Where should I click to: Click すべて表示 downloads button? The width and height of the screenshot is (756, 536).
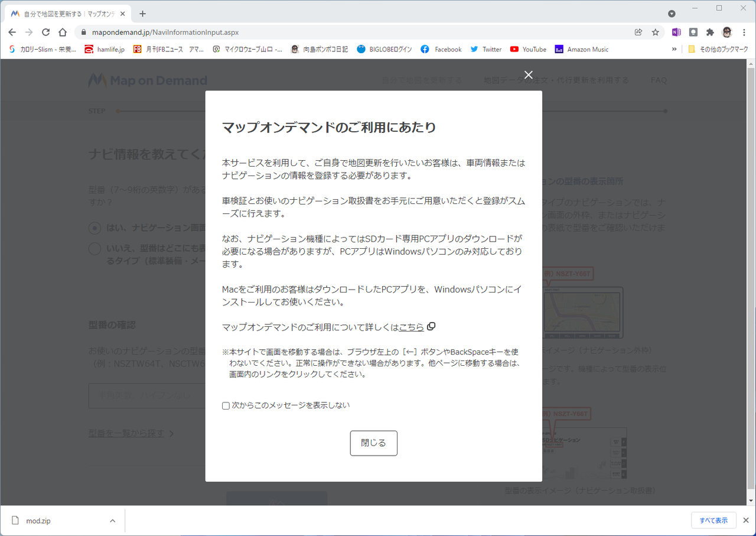coord(713,521)
